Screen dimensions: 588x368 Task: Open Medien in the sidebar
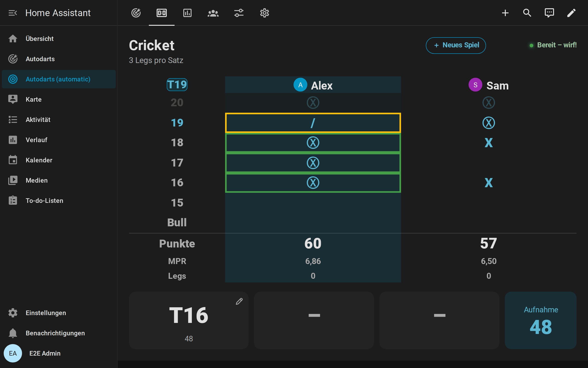(x=59, y=180)
